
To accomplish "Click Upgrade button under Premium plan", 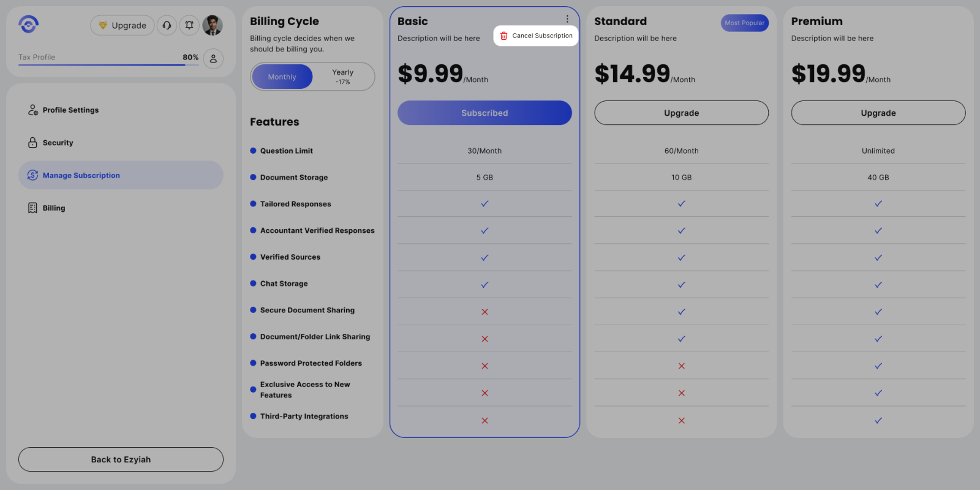I will 878,113.
